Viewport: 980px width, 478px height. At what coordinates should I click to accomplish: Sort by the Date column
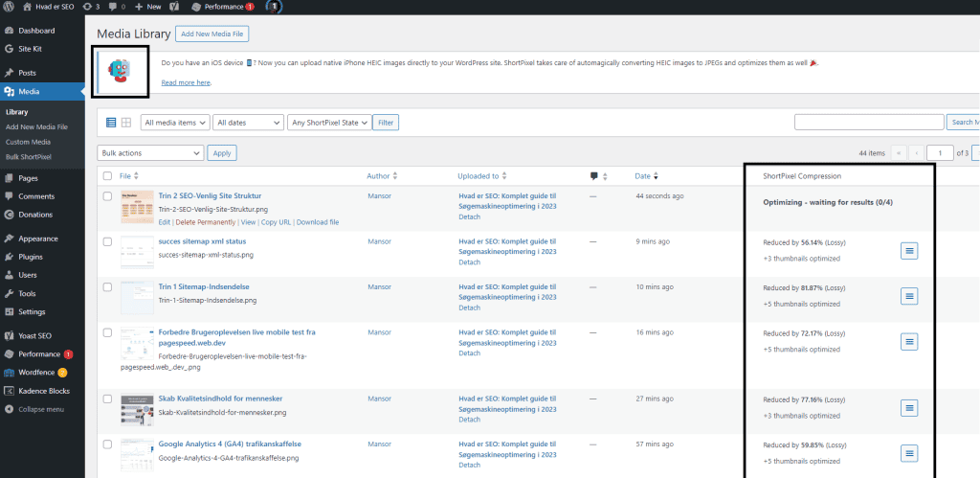646,176
